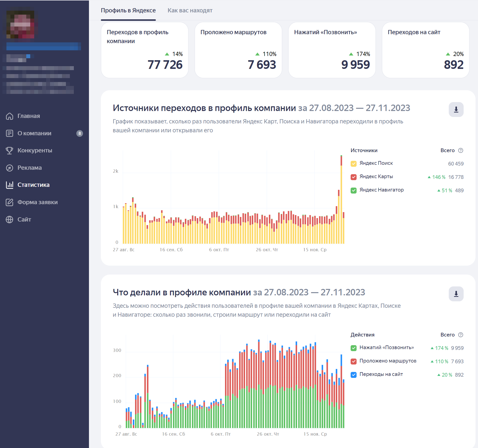The image size is (478, 448).
Task: Open help tooltip next to Всего in Источники
Action: click(461, 150)
